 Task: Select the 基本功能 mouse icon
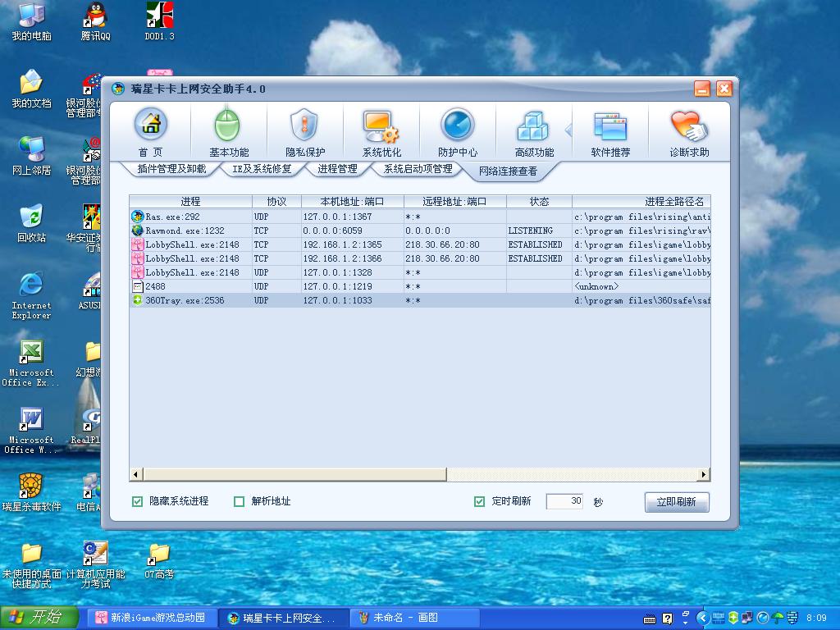pyautogui.click(x=228, y=126)
